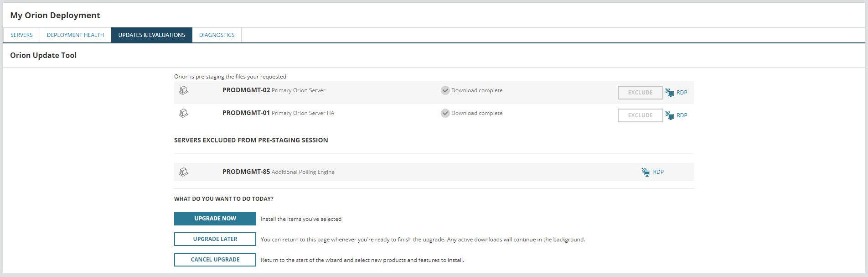The width and height of the screenshot is (868, 277).
Task: Click Cancel Upgrade
Action: coord(215,260)
